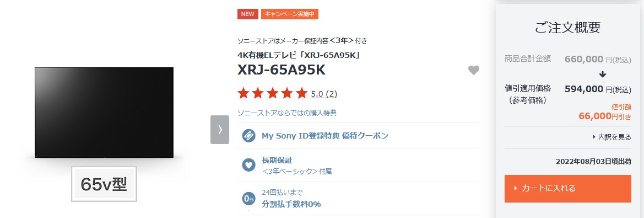Viewport: 644px width, 218px height.
Task: Click the 0% installment fee icon
Action: 248,199
